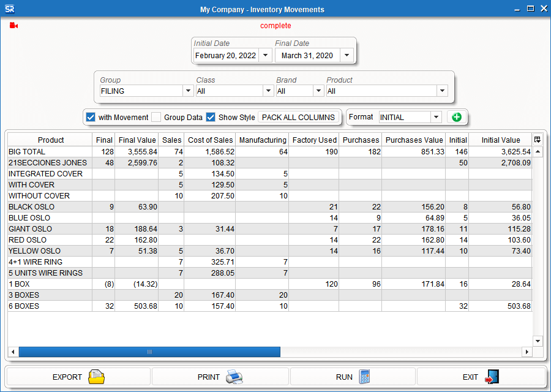Sort by the Initial Value column header
The image size is (551, 392).
tap(500, 140)
